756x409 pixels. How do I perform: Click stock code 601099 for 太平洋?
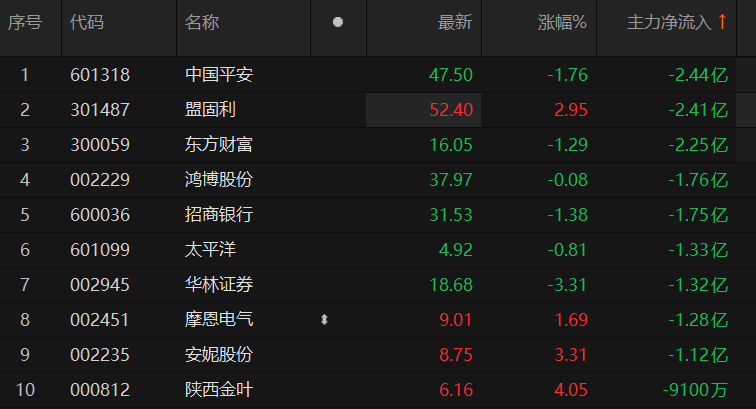point(100,249)
